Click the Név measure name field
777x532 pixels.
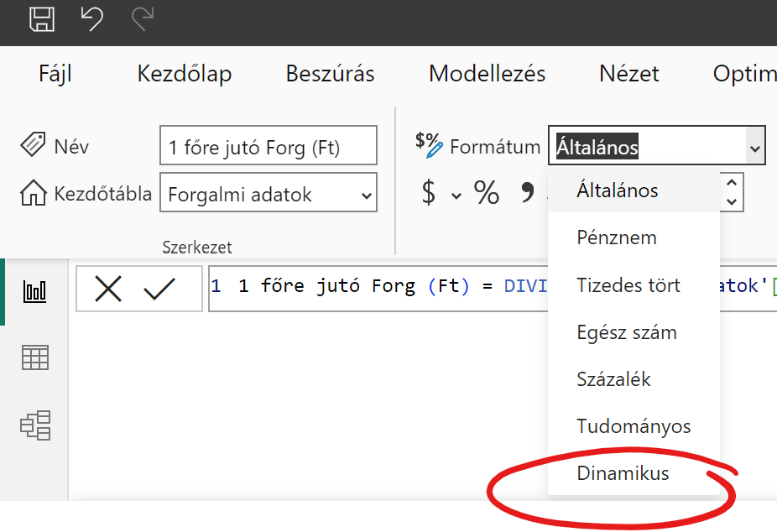coord(268,149)
